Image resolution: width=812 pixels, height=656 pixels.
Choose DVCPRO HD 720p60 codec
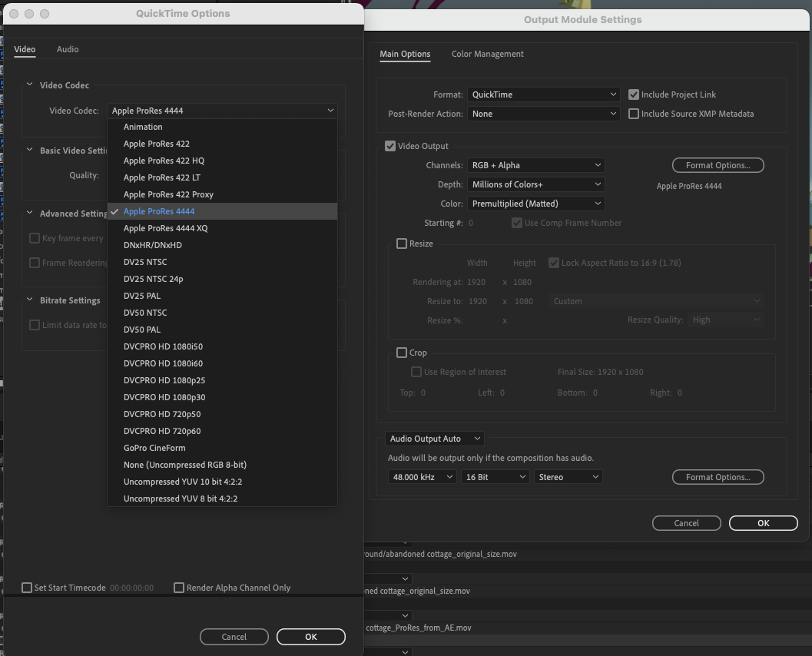point(222,431)
